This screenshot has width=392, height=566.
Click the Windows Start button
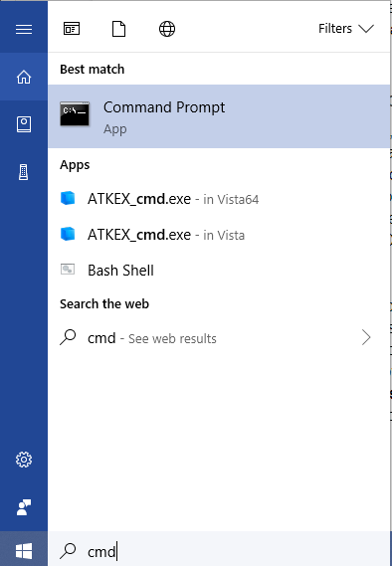[24, 550]
